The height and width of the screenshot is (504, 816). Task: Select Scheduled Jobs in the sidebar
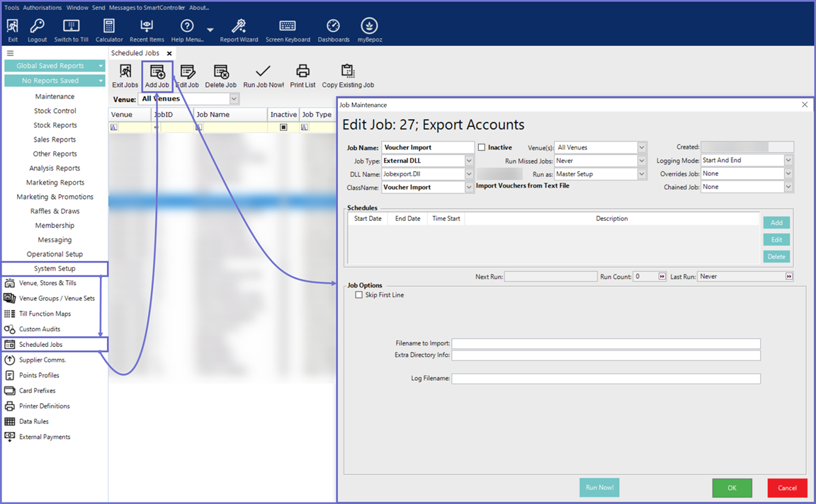click(41, 345)
